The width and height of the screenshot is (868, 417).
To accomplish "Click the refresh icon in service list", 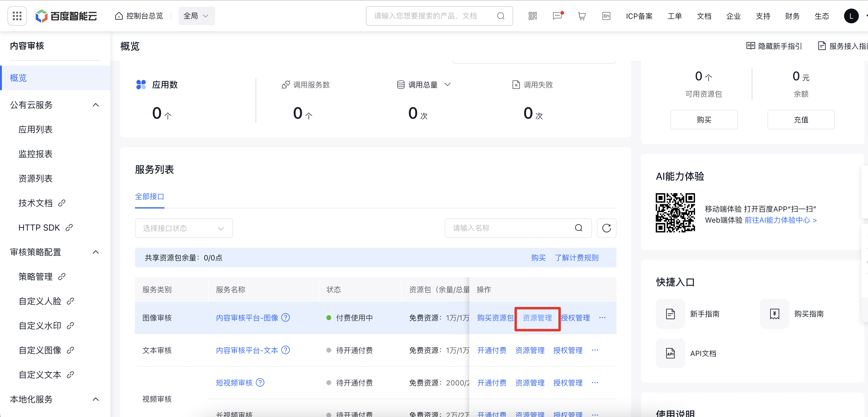I will pos(606,228).
